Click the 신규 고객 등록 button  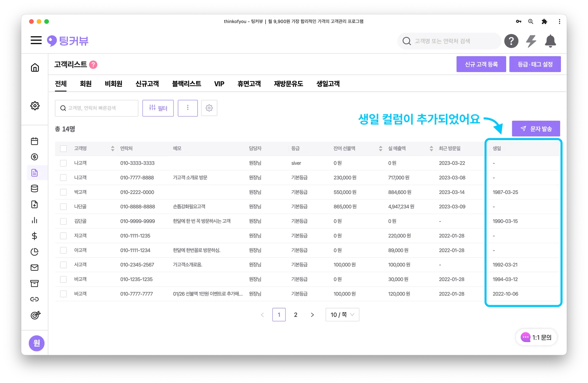pos(481,64)
